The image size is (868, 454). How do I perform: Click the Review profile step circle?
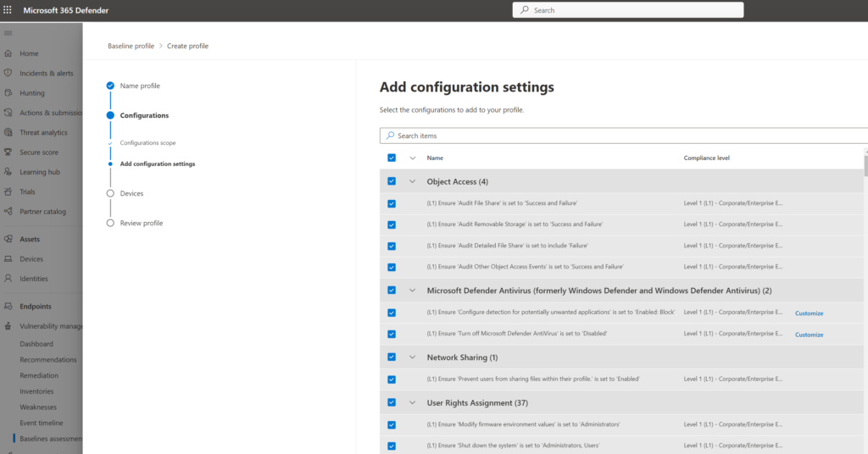(x=110, y=223)
